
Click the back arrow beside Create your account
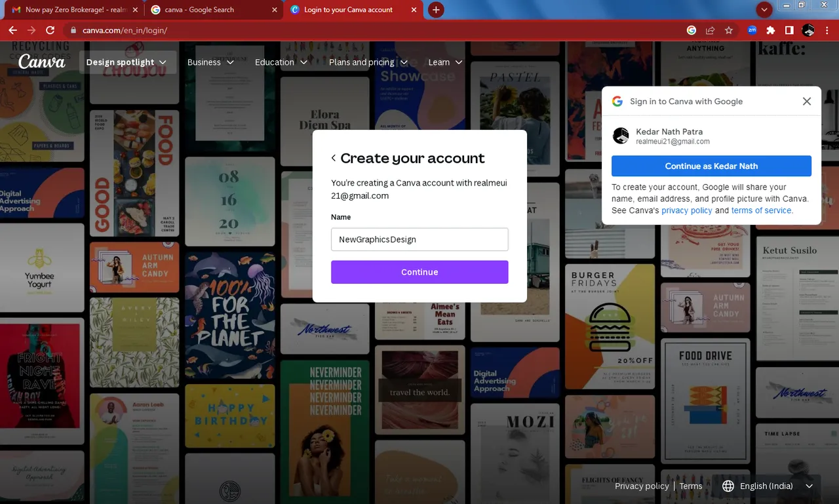click(x=334, y=158)
